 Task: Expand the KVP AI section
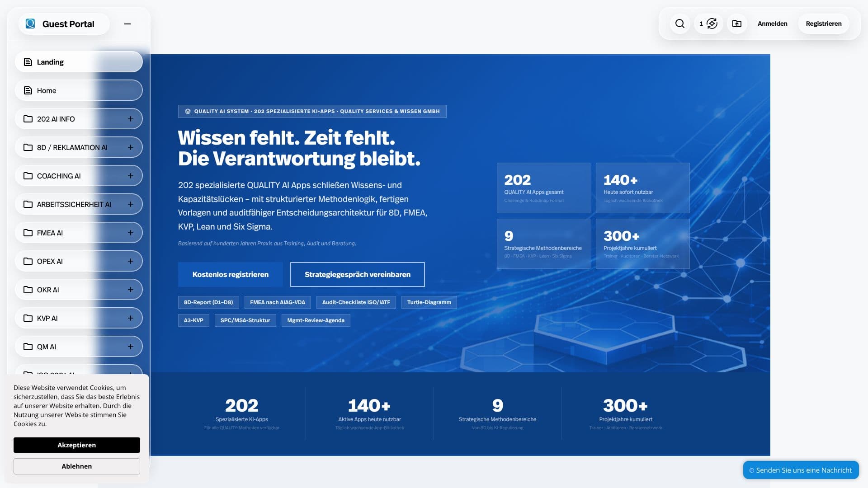pyautogui.click(x=131, y=318)
